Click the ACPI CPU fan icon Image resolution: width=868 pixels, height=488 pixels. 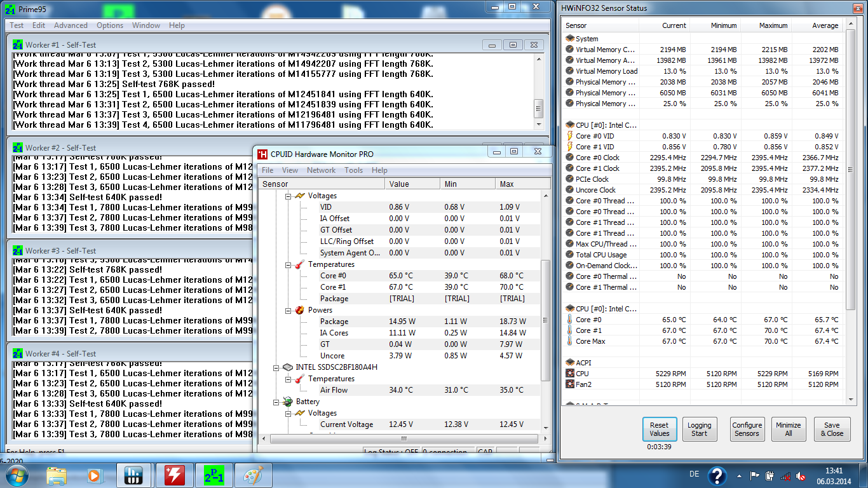pyautogui.click(x=570, y=374)
